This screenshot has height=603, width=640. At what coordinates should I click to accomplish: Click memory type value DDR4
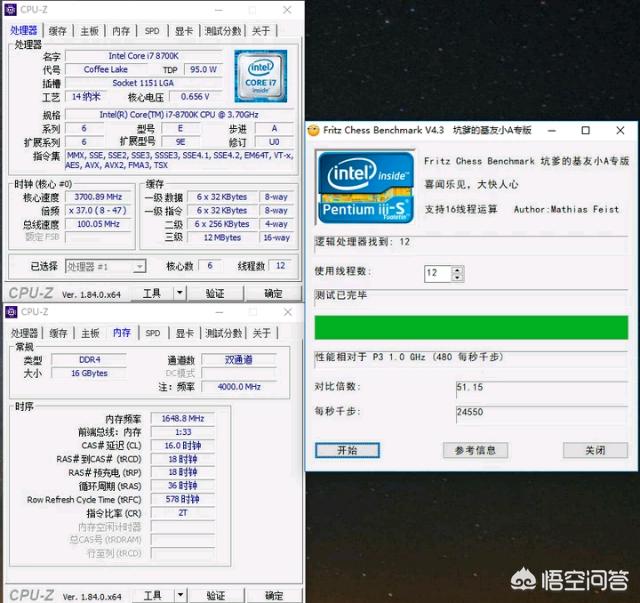[89, 360]
